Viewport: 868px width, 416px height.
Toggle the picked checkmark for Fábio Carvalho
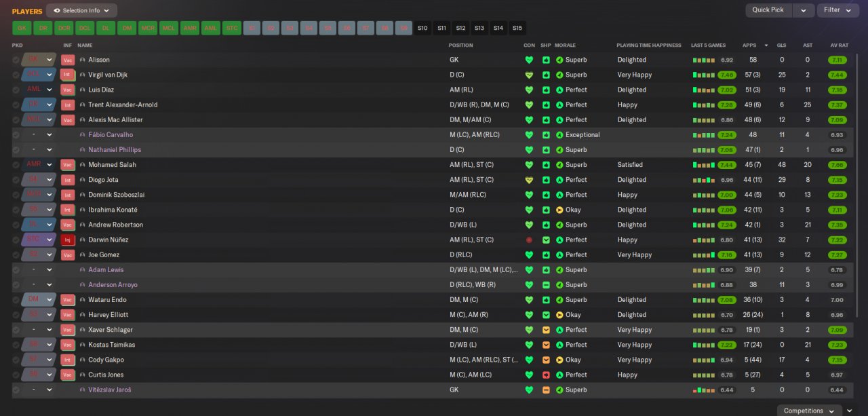click(x=16, y=134)
